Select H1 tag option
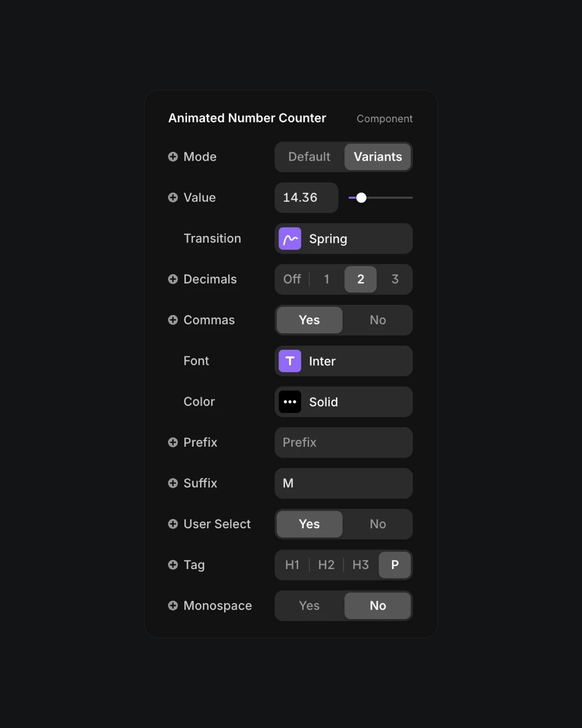The width and height of the screenshot is (582, 728). [x=292, y=565]
